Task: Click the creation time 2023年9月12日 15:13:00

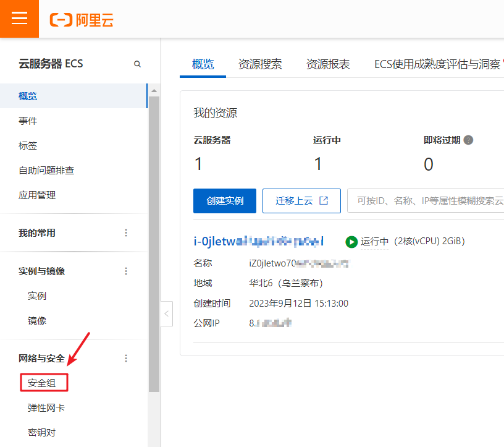Action: 298,304
